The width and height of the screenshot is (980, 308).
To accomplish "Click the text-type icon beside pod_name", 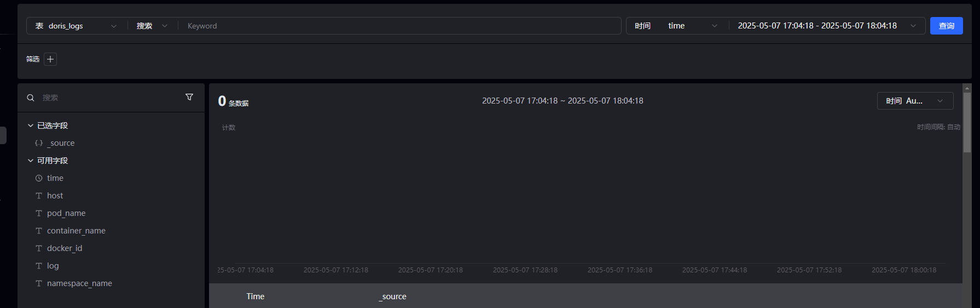I will pyautogui.click(x=39, y=213).
